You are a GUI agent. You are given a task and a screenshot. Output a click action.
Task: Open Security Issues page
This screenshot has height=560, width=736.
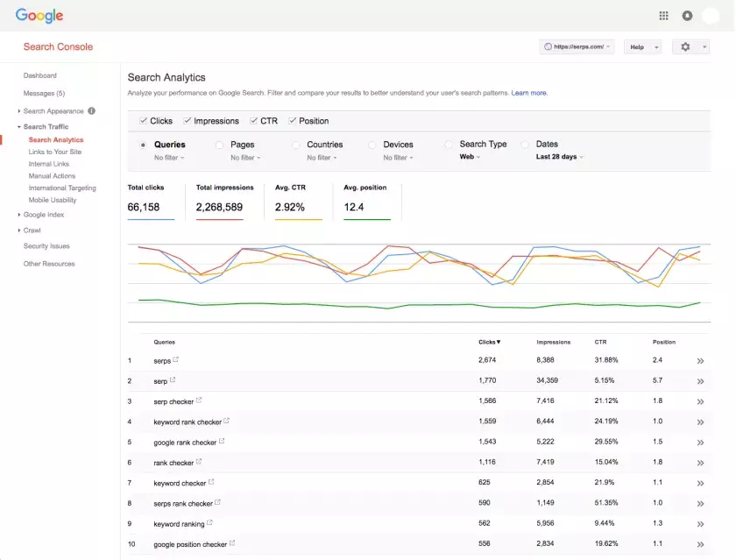pos(46,246)
